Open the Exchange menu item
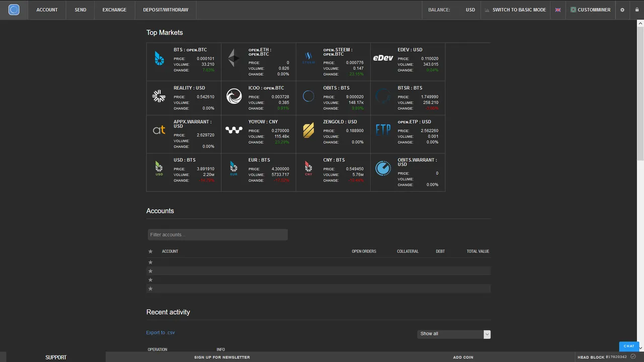The width and height of the screenshot is (644, 362). pyautogui.click(x=114, y=10)
